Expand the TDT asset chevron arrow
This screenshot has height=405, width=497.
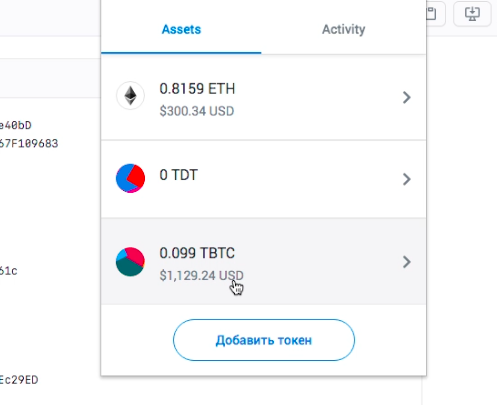(406, 179)
